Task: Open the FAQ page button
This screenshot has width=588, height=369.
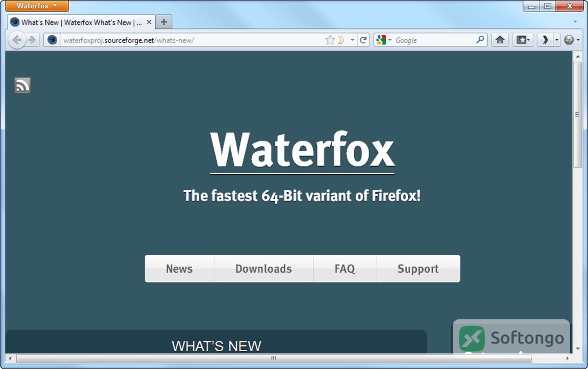Action: pyautogui.click(x=345, y=269)
